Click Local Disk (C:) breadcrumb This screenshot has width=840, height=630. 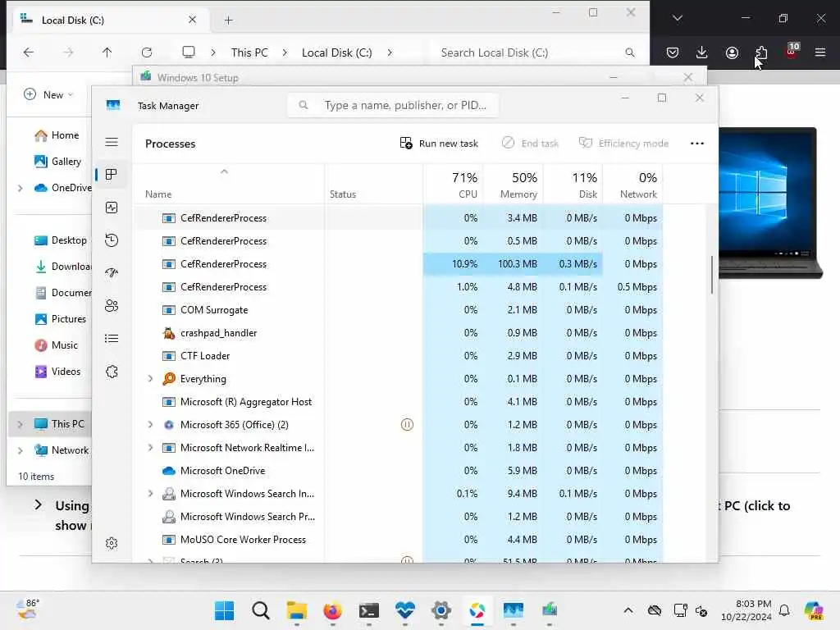(336, 52)
